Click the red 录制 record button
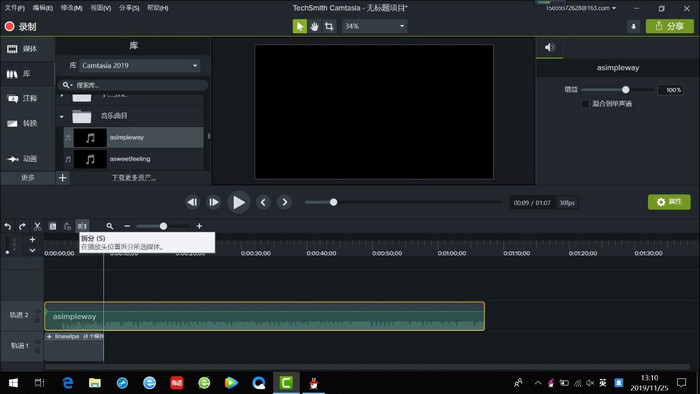Image resolution: width=700 pixels, height=394 pixels. [20, 26]
